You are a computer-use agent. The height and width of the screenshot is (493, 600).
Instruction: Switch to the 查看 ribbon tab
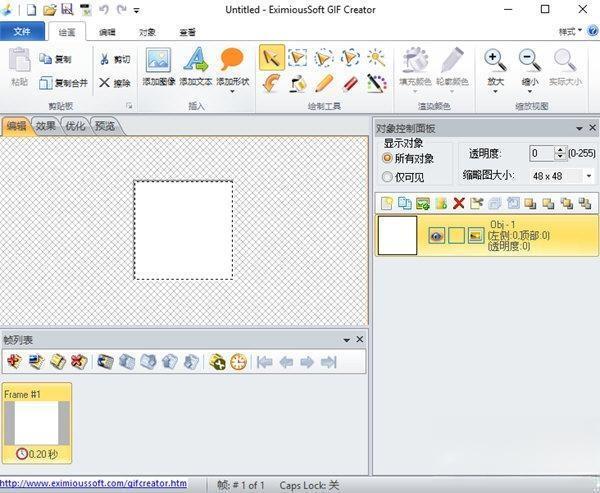(188, 32)
